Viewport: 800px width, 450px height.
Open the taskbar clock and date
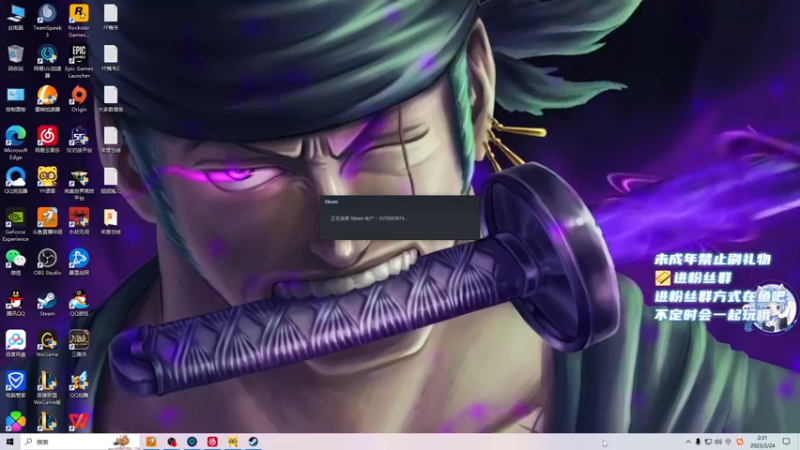[x=762, y=441]
